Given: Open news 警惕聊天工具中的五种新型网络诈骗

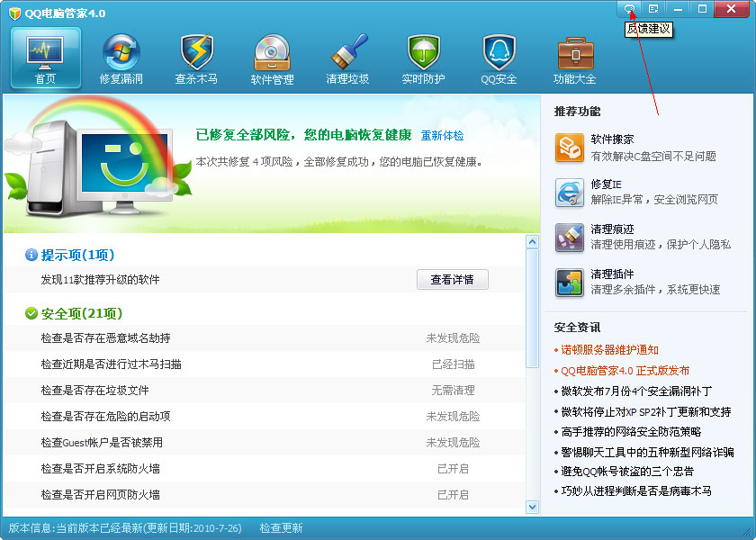Looking at the screenshot, I should (x=647, y=452).
